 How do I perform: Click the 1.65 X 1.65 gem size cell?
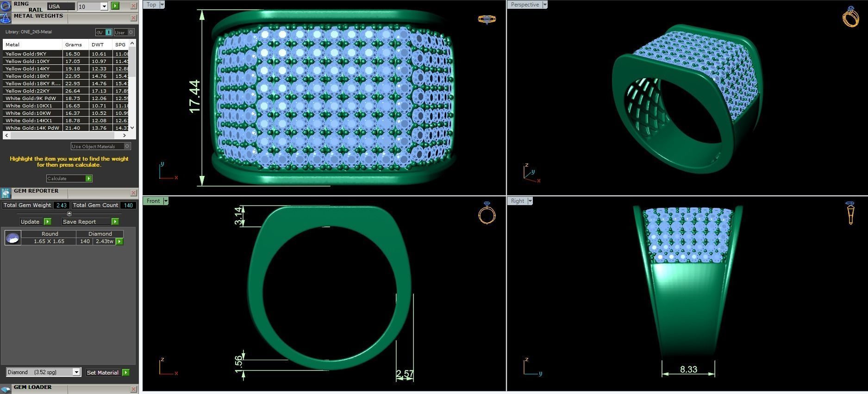click(x=49, y=241)
